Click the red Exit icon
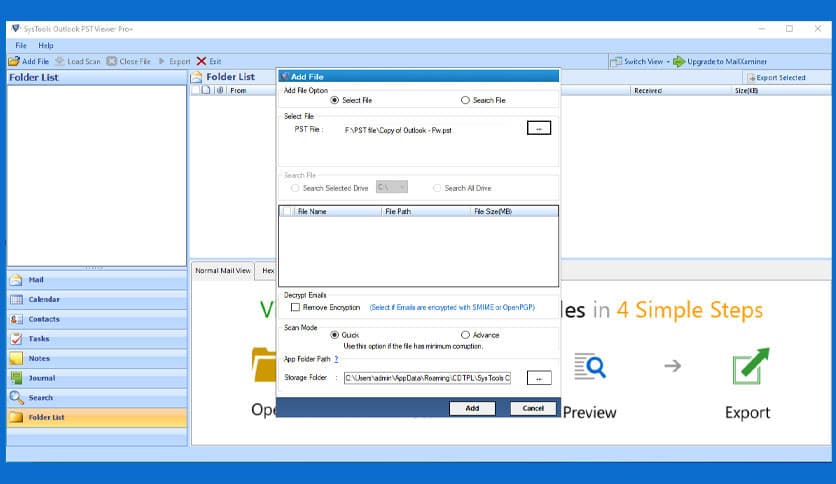Image resolution: width=836 pixels, height=484 pixels. 202,61
